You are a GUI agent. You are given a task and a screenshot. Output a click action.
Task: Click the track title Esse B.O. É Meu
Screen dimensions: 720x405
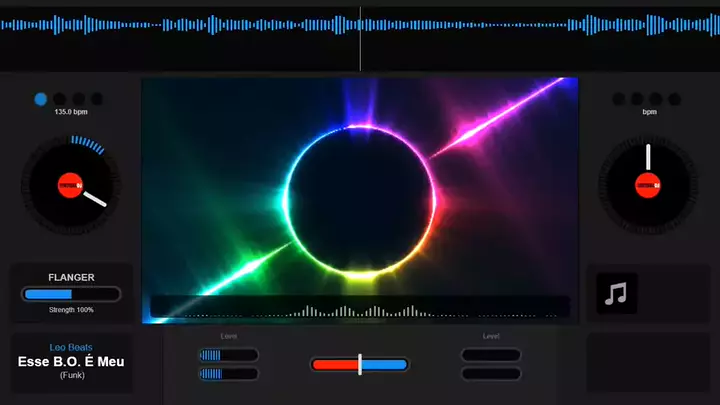tap(71, 361)
